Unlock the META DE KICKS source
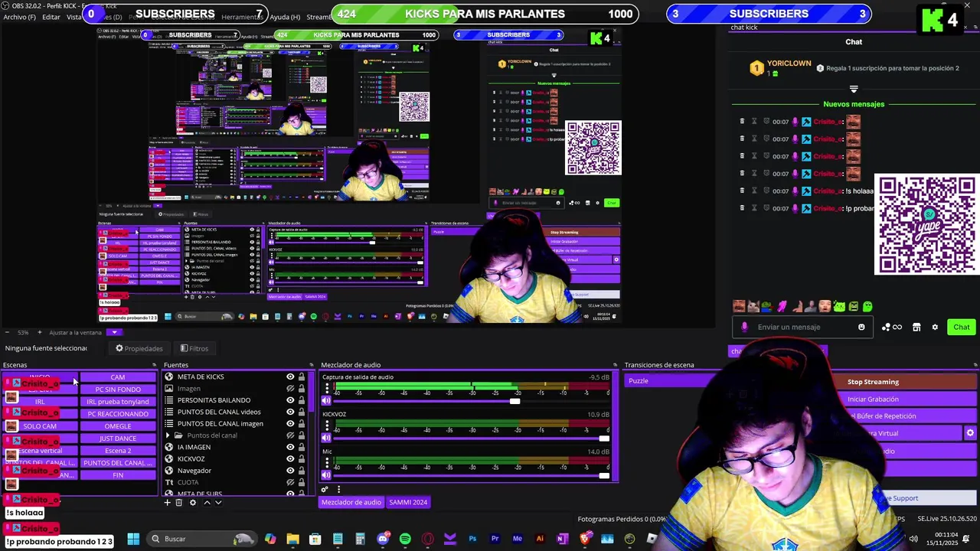Screen dimensions: 980x551 [x=302, y=377]
